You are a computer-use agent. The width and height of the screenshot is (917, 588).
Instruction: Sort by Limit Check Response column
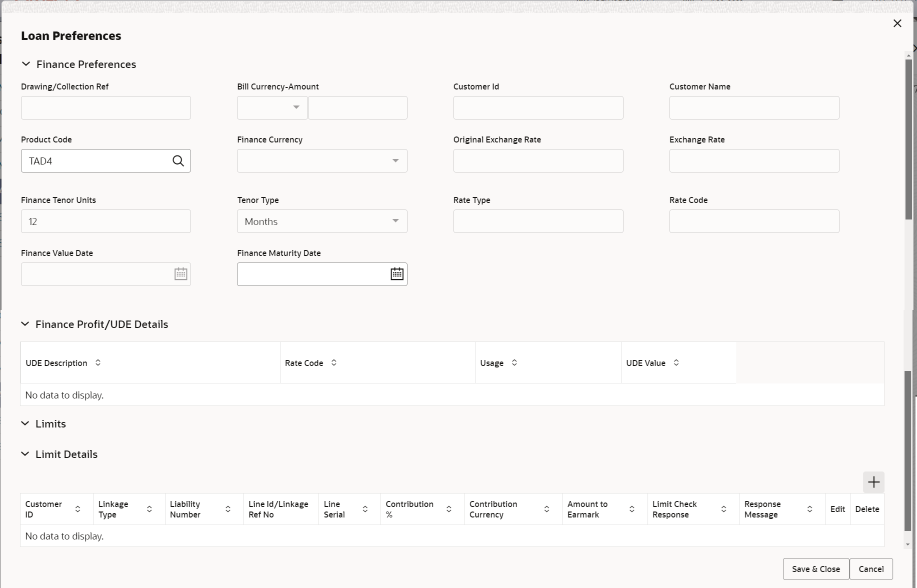pyautogui.click(x=723, y=509)
